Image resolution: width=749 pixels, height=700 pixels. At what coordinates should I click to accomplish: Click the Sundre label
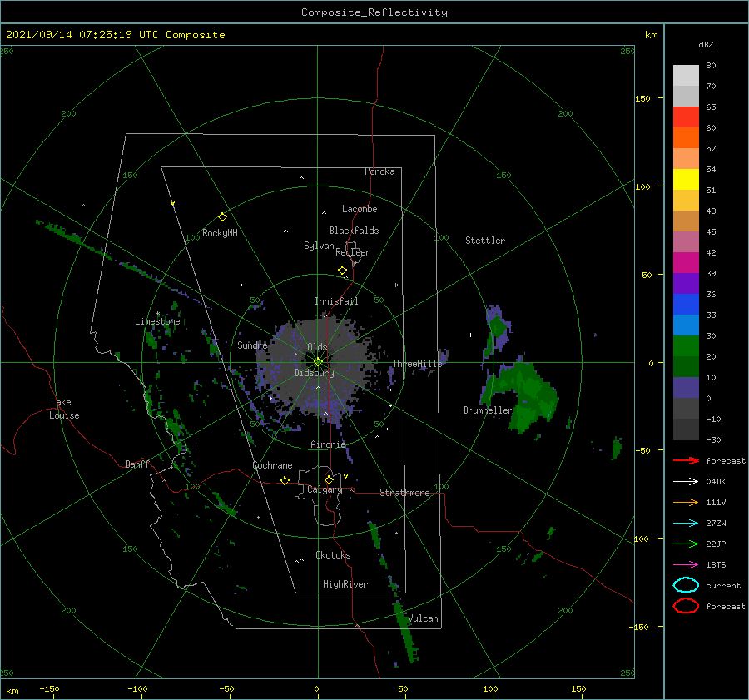tap(252, 345)
